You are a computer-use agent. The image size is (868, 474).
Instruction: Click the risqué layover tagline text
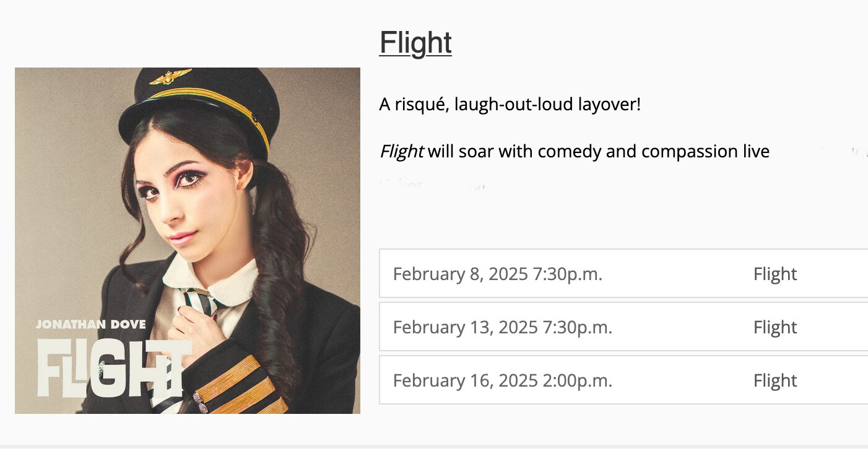point(510,104)
